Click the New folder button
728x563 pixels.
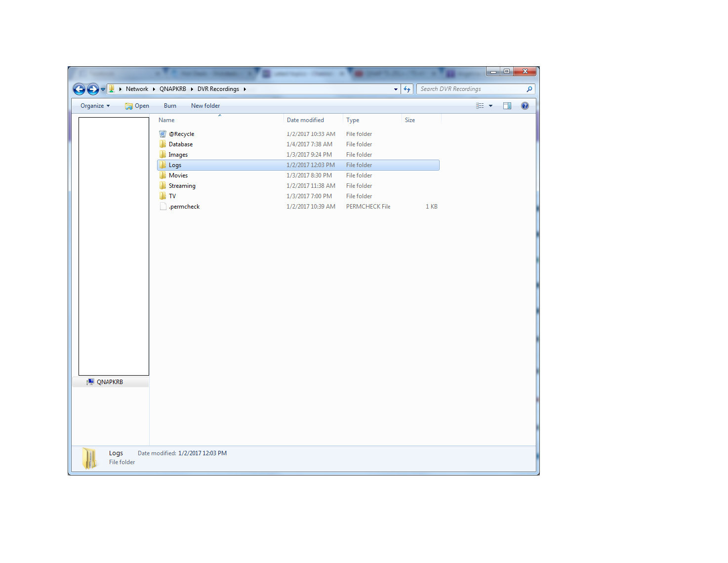point(205,106)
